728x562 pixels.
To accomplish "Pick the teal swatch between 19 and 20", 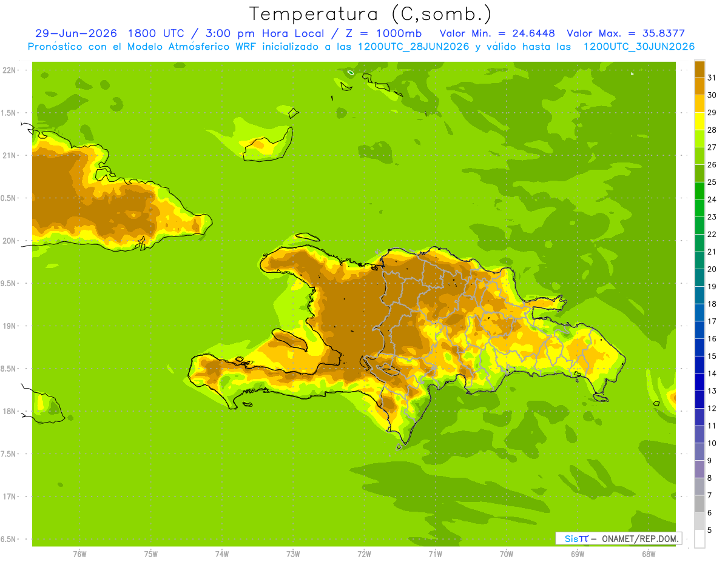I will click(699, 278).
